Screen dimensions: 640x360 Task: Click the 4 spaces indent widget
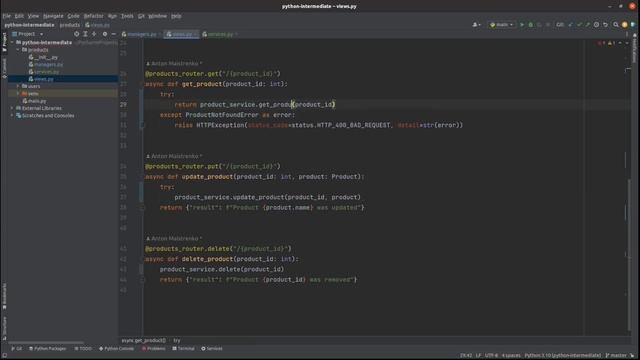(x=511, y=356)
